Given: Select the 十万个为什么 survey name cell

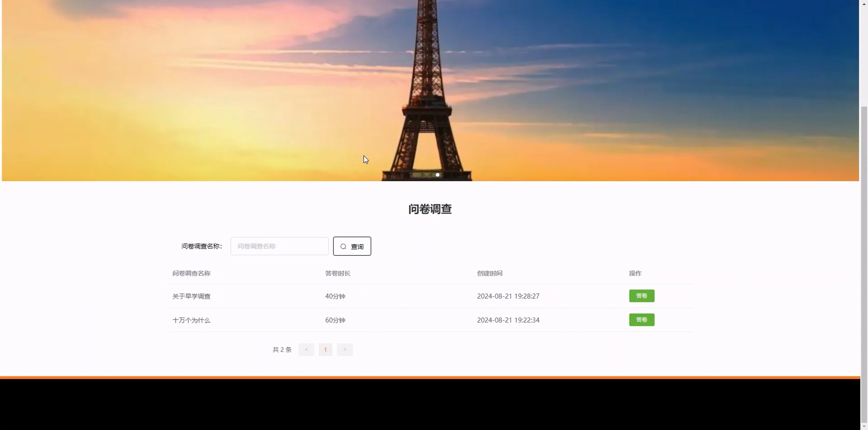Looking at the screenshot, I should click(191, 320).
